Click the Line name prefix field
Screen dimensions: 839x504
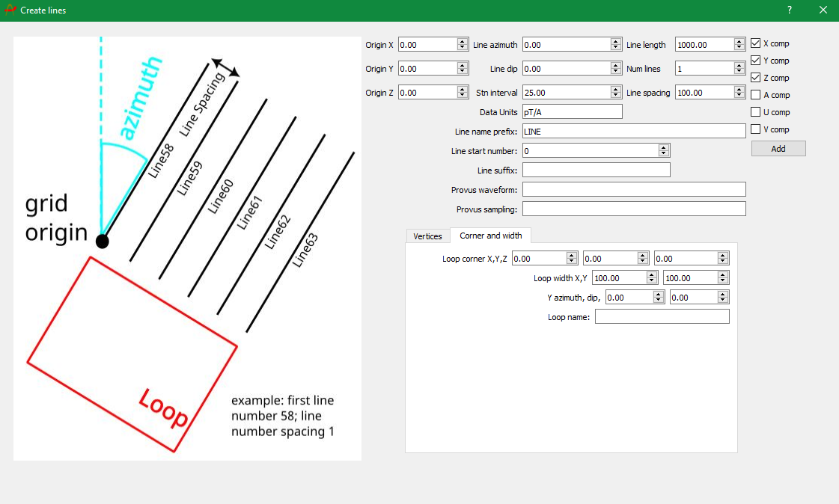pyautogui.click(x=633, y=131)
